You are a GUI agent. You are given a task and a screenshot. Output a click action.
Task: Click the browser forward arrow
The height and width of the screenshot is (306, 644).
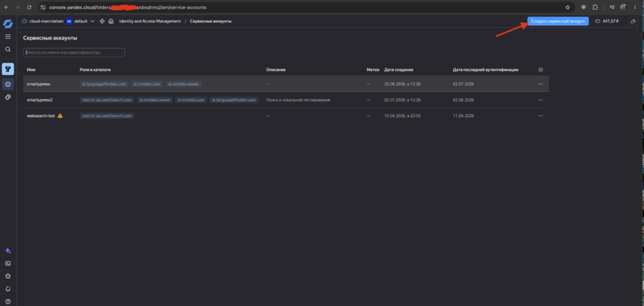point(17,8)
